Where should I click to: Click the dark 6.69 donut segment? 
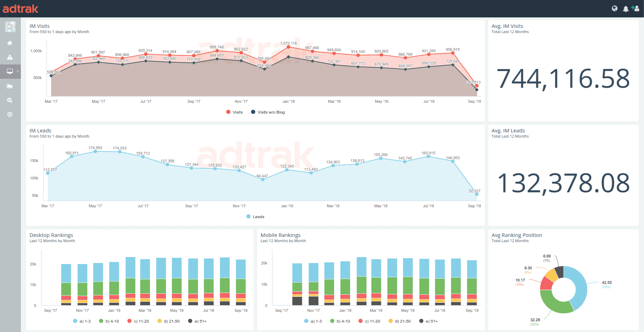coord(559,271)
